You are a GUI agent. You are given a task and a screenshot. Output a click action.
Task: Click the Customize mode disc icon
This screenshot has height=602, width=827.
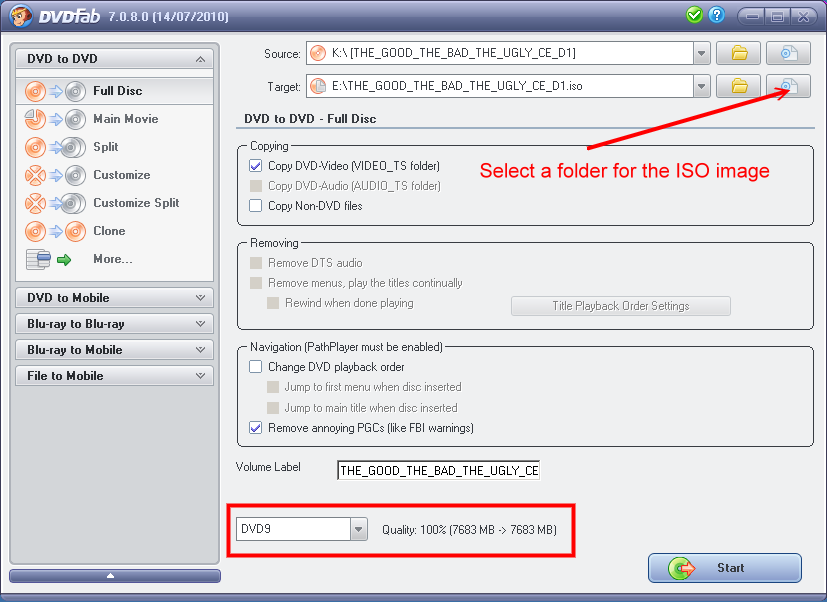(55, 175)
